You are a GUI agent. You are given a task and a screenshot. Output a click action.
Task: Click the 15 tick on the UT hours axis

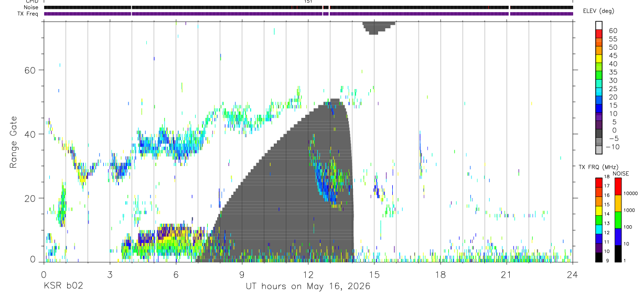point(374,274)
